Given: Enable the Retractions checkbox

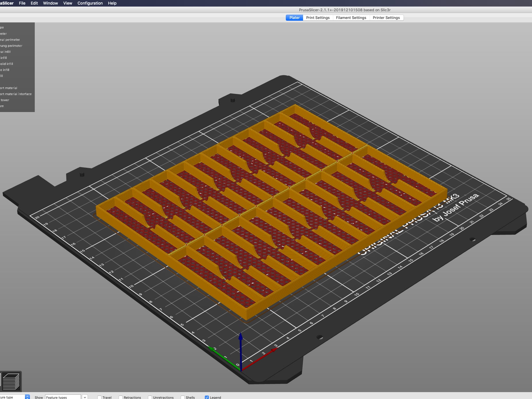Looking at the screenshot, I should tap(120, 397).
